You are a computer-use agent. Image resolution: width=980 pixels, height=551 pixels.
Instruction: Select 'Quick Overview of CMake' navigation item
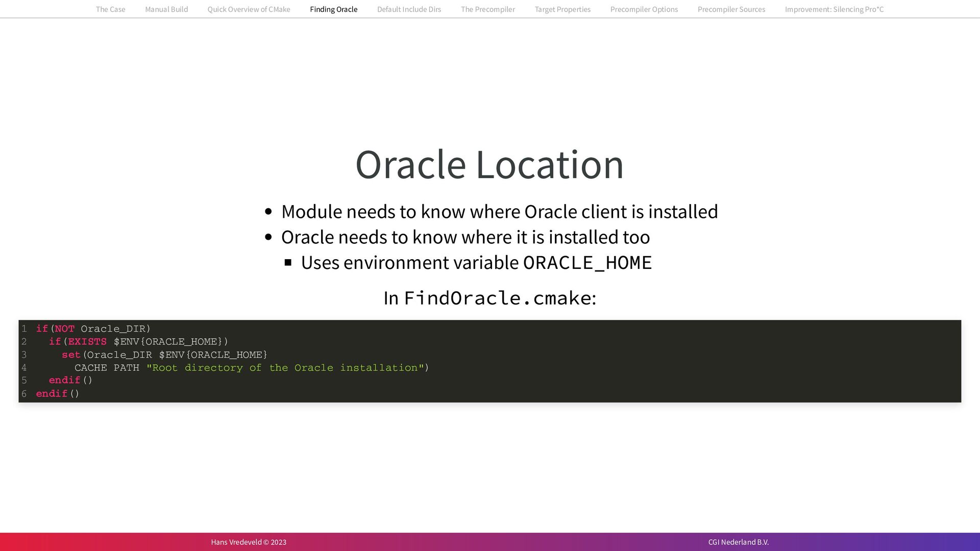point(249,9)
